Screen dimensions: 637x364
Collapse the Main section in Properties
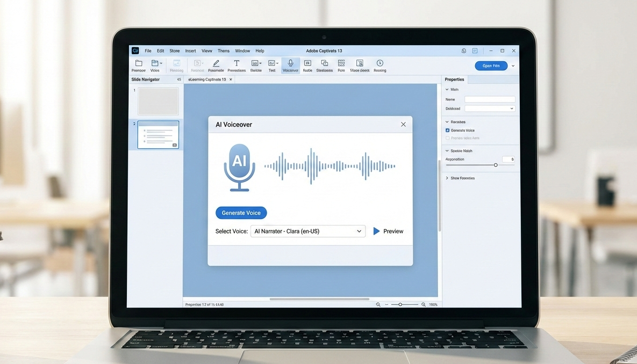pos(447,89)
